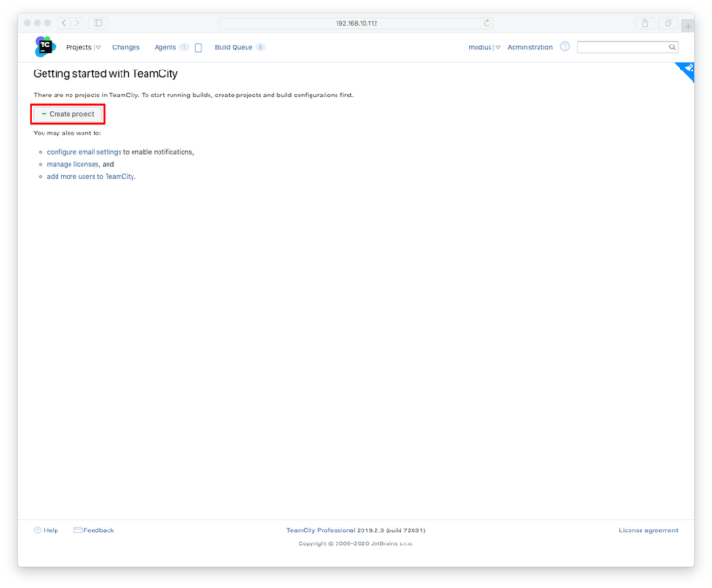The image size is (712, 588).
Task: Focus the search input field
Action: pos(627,46)
